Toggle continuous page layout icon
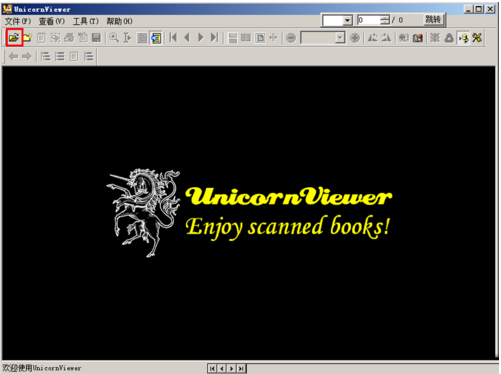The width and height of the screenshot is (501, 374). (233, 38)
